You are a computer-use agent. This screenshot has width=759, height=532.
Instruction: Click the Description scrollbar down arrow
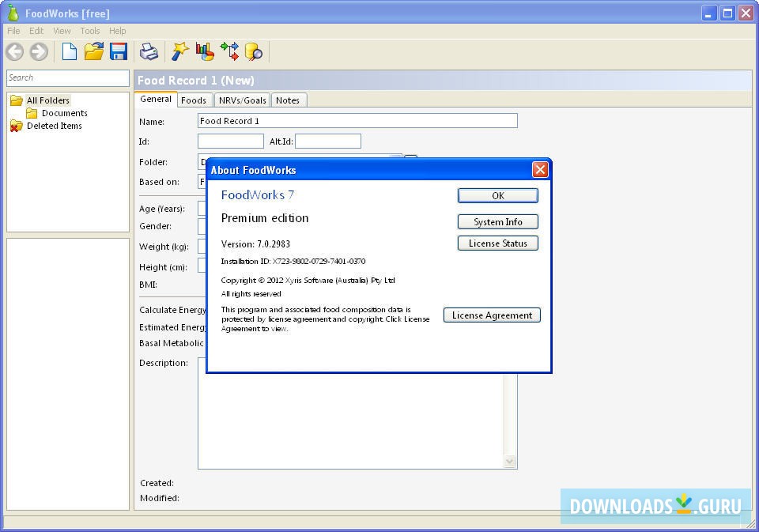pyautogui.click(x=509, y=462)
